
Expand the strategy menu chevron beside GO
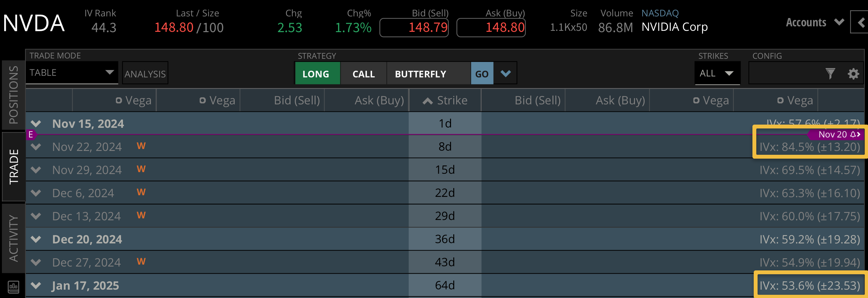[x=506, y=73]
